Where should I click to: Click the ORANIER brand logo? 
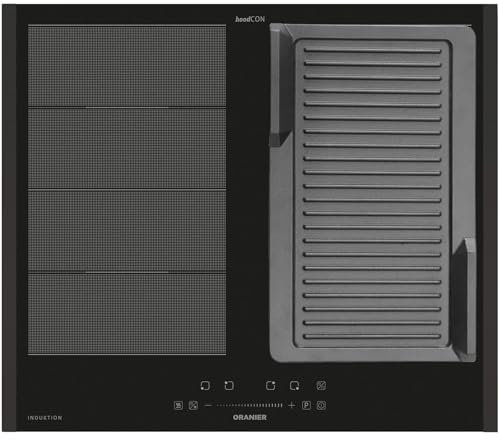250,417
